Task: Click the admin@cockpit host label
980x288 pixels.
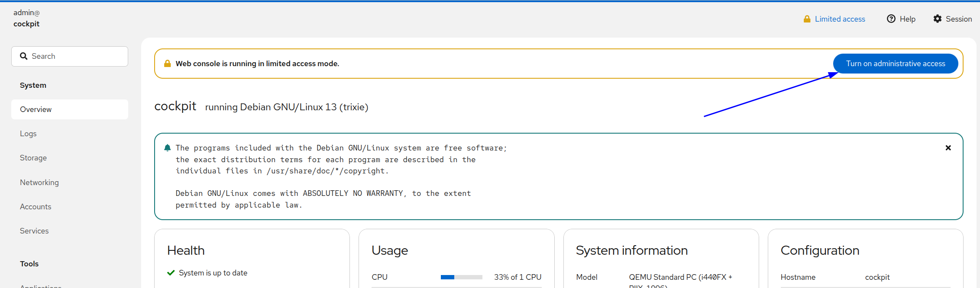Action: 26,18
